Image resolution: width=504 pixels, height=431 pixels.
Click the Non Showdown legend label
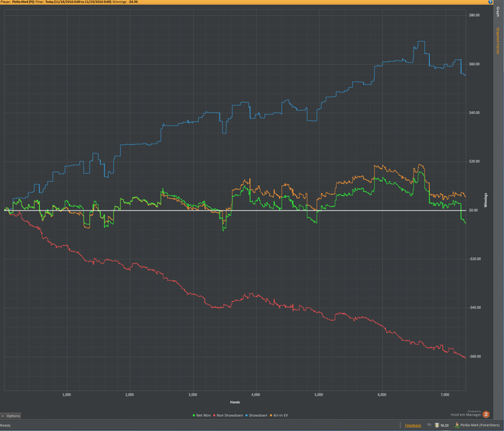pos(230,415)
